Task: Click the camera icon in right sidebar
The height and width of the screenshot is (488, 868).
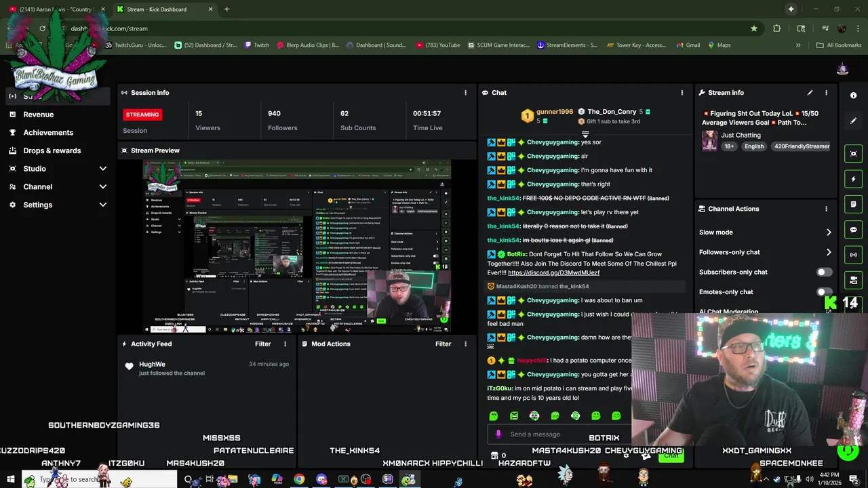Action: pyautogui.click(x=854, y=280)
